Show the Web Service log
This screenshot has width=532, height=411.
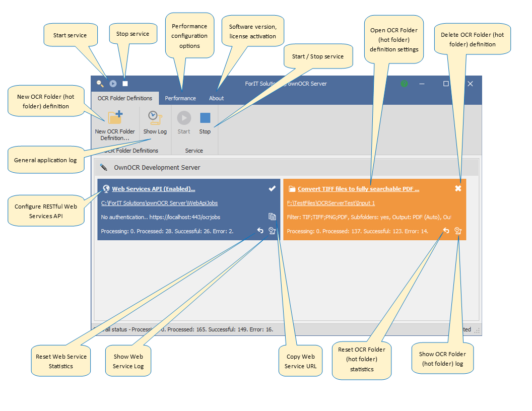point(272,231)
